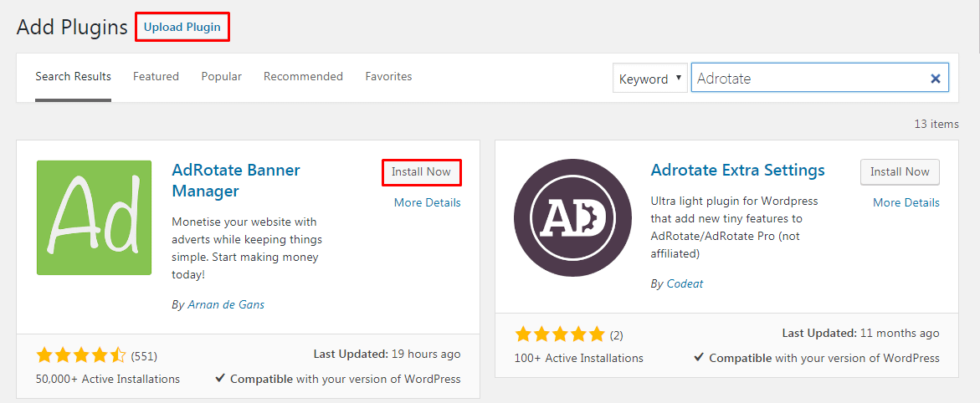The width and height of the screenshot is (980, 403).
Task: Click the Upload Plugin button
Action: pyautogui.click(x=182, y=28)
